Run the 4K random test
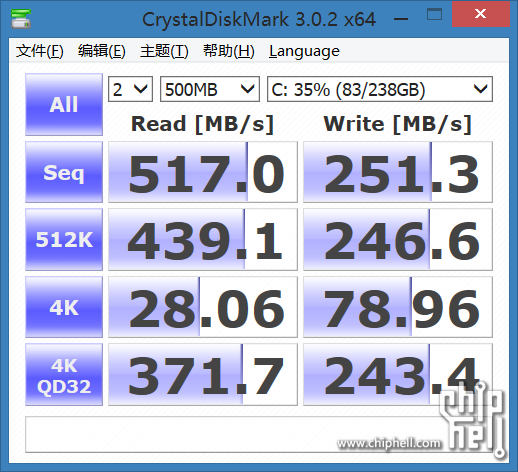518x472 pixels. pyautogui.click(x=64, y=307)
